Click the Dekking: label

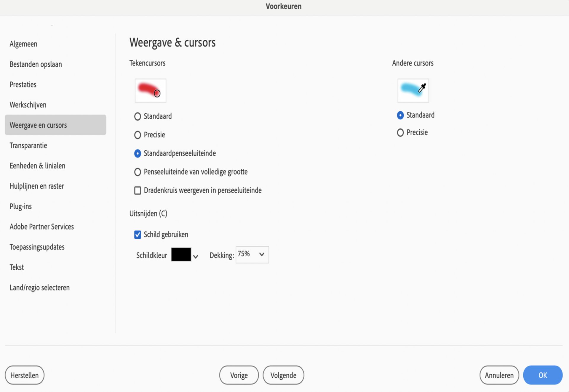click(x=222, y=255)
